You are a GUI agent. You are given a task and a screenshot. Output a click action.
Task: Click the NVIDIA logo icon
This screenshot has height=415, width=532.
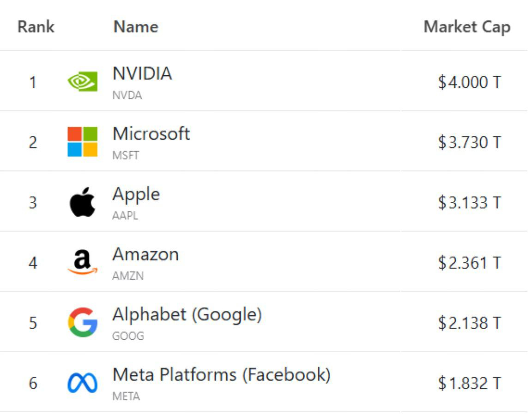[x=82, y=82]
